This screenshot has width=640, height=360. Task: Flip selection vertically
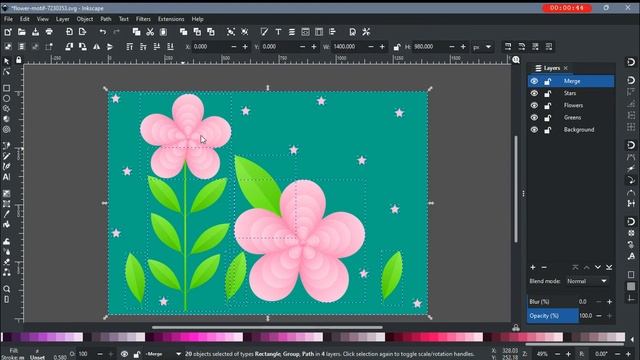pos(110,47)
